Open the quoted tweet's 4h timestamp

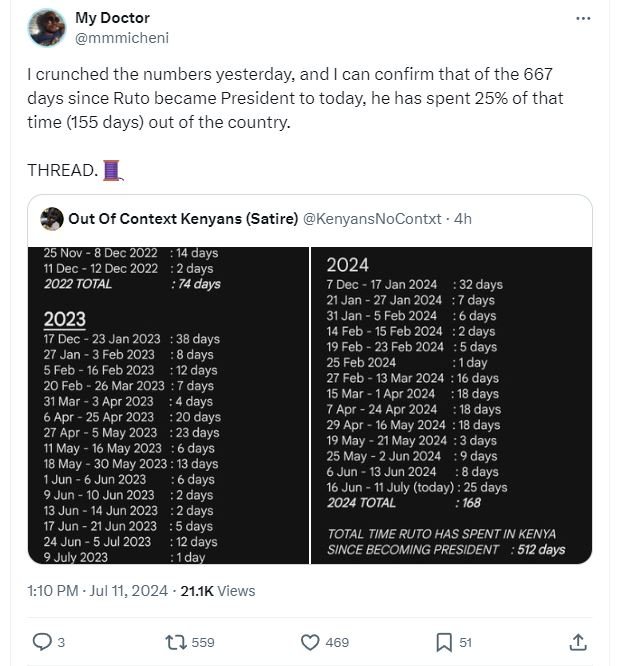[x=463, y=219]
